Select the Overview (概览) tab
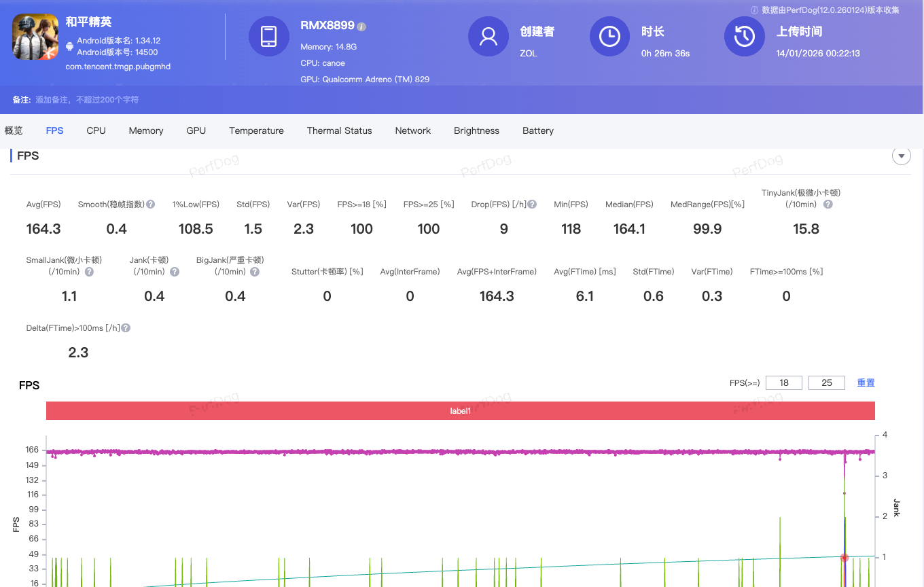 point(14,130)
